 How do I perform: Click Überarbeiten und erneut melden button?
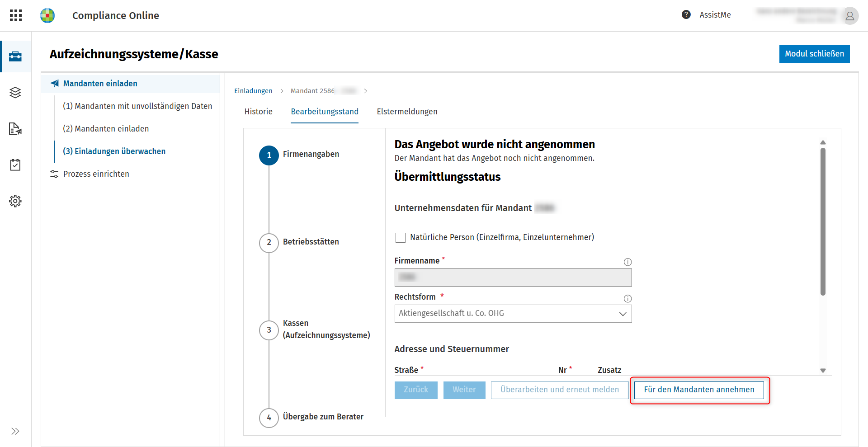tap(560, 390)
